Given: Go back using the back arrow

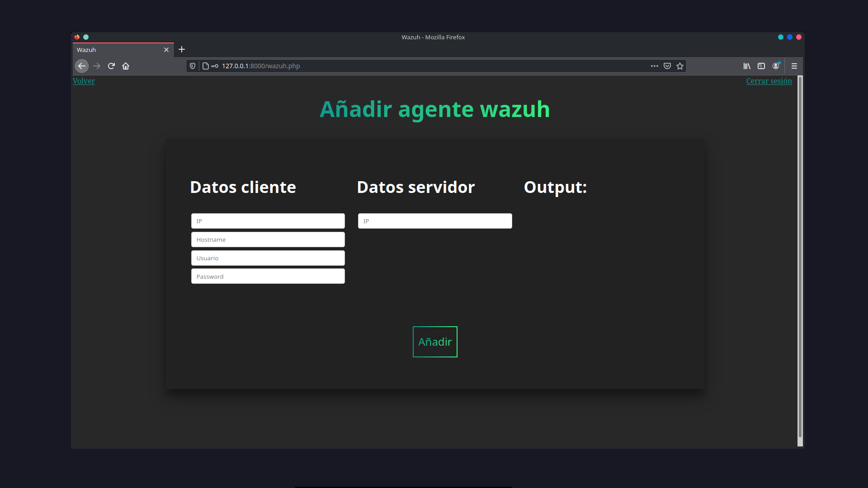Looking at the screenshot, I should tap(81, 66).
